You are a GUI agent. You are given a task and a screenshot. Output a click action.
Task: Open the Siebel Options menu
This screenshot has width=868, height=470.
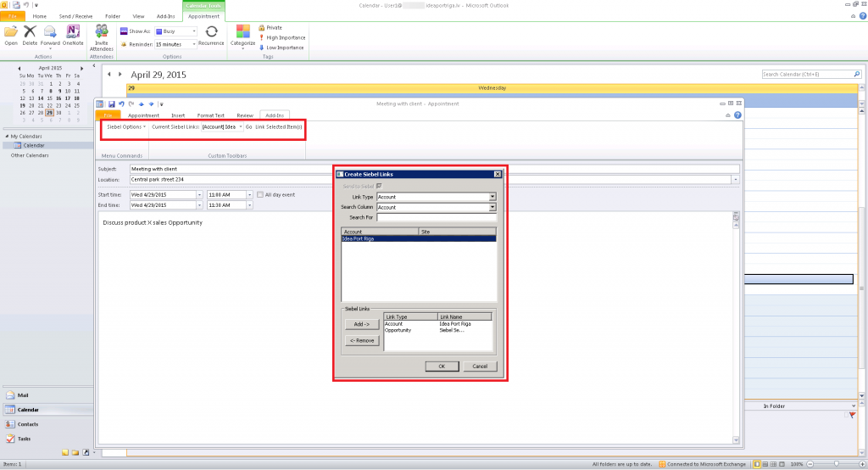(126, 127)
